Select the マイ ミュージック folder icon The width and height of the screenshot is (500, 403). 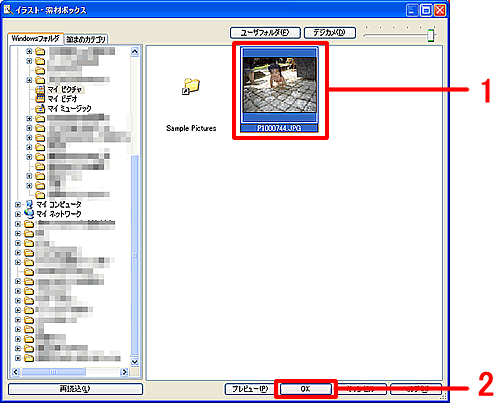pos(40,108)
